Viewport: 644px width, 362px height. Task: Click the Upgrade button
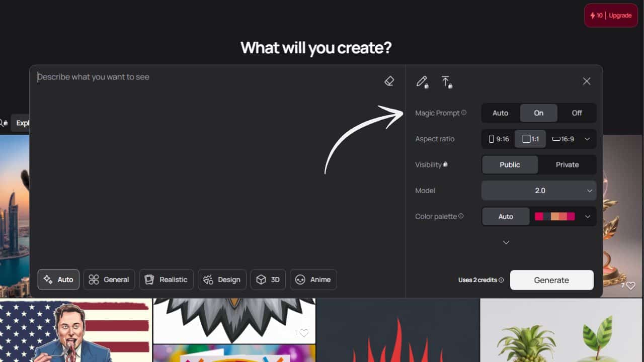tap(620, 15)
